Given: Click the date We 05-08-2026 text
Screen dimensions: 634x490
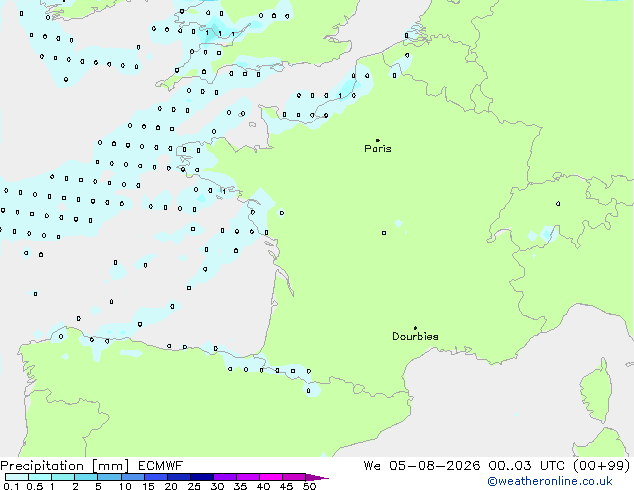Looking at the screenshot, I should tap(422, 466).
